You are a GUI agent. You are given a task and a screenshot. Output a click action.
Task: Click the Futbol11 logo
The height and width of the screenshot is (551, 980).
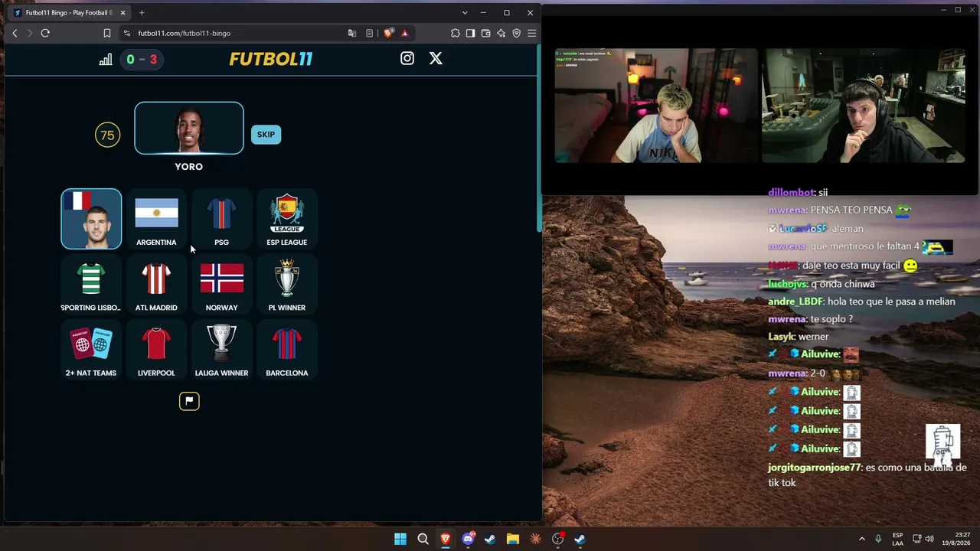point(271,59)
